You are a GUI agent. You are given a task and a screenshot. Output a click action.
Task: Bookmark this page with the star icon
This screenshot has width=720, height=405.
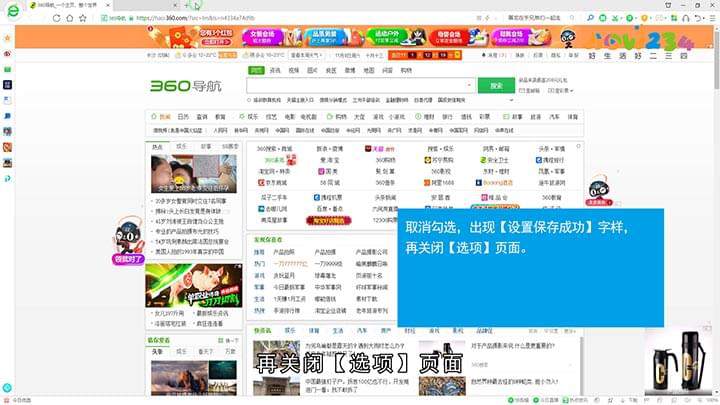point(83,18)
